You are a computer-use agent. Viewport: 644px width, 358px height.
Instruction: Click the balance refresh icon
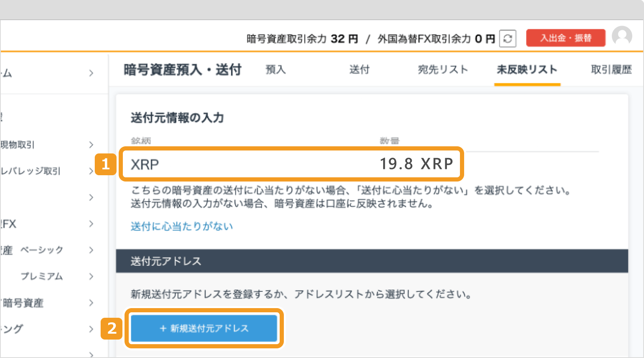click(507, 38)
